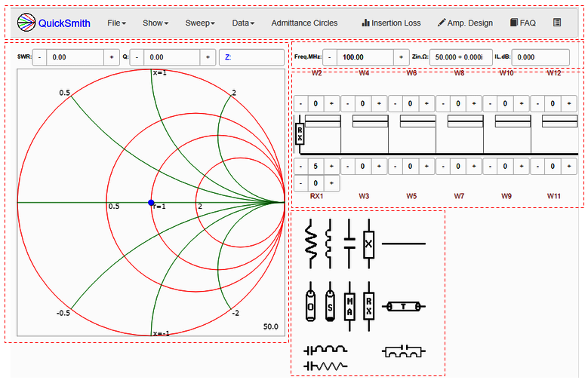Click the empty W12 series slot in ladder
Image resolution: width=588 pixels, height=383 pixels.
tap(560, 121)
